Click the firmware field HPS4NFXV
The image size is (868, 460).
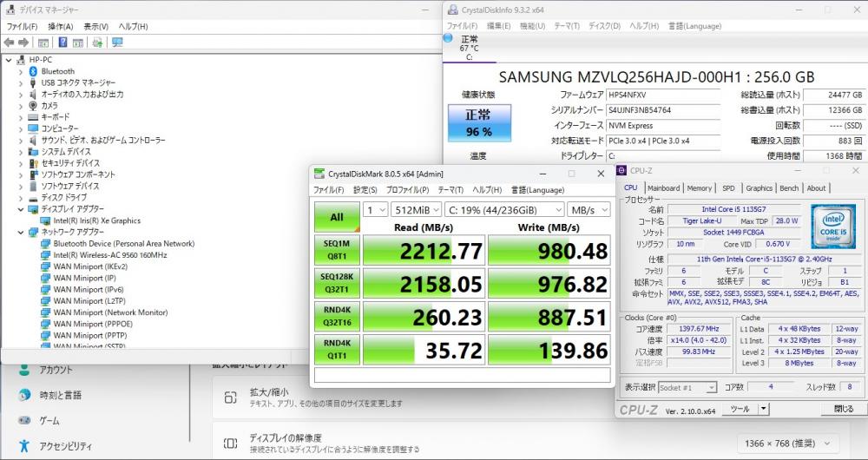click(x=663, y=95)
